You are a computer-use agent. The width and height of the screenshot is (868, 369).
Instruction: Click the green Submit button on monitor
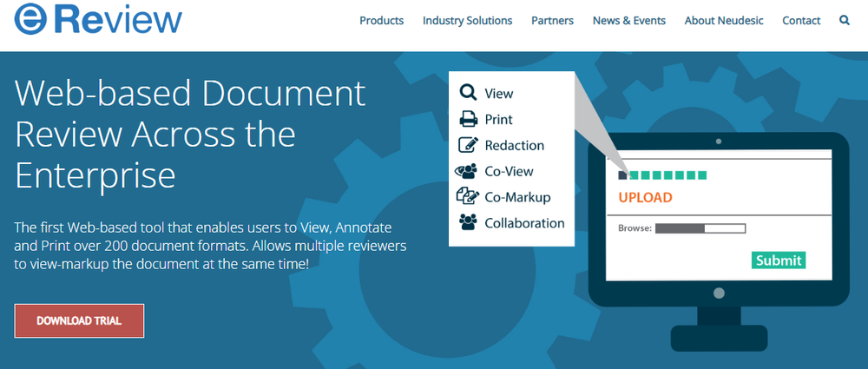pos(779,260)
